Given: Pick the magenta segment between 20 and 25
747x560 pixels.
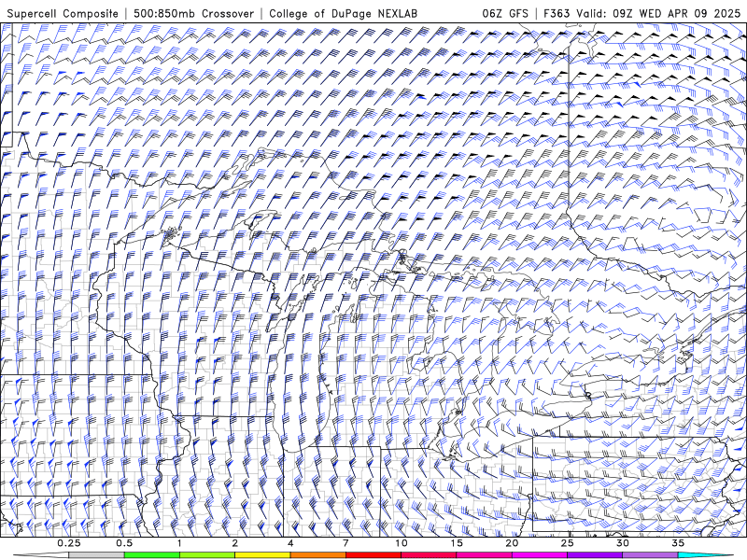Looking at the screenshot, I should coord(540,555).
